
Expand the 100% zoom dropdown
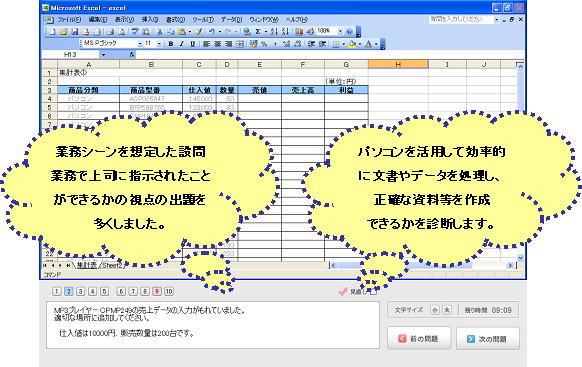(340, 32)
